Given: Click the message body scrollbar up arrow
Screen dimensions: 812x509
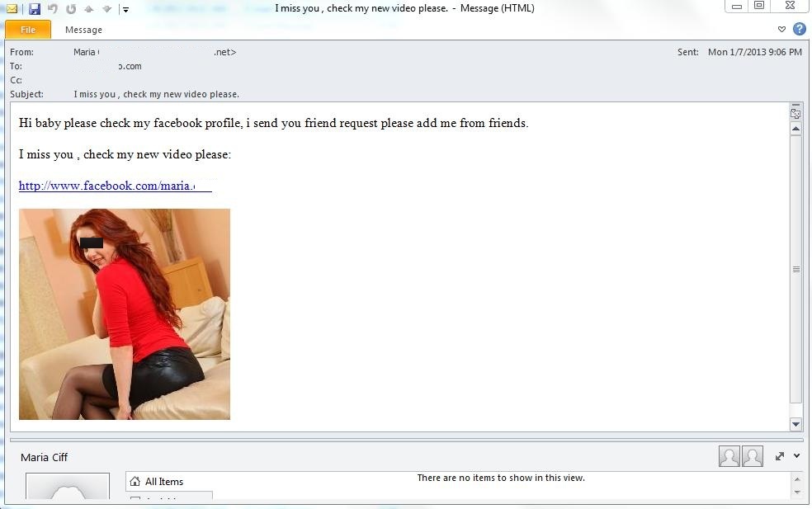Looking at the screenshot, I should [x=796, y=129].
